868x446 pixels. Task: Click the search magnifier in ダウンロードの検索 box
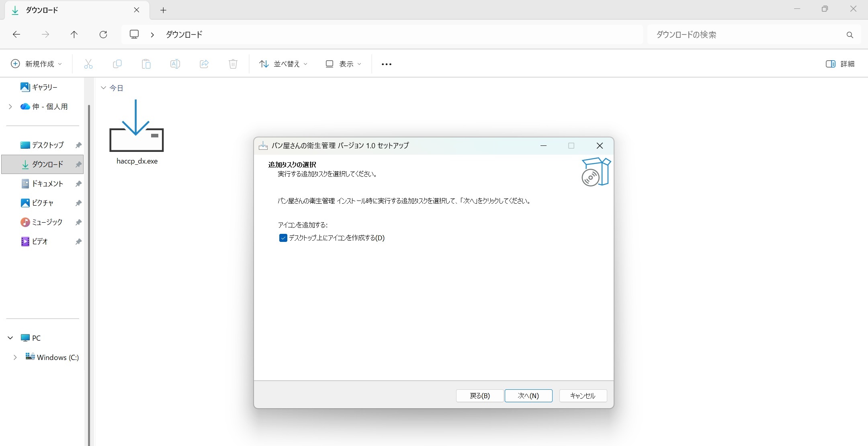(850, 35)
